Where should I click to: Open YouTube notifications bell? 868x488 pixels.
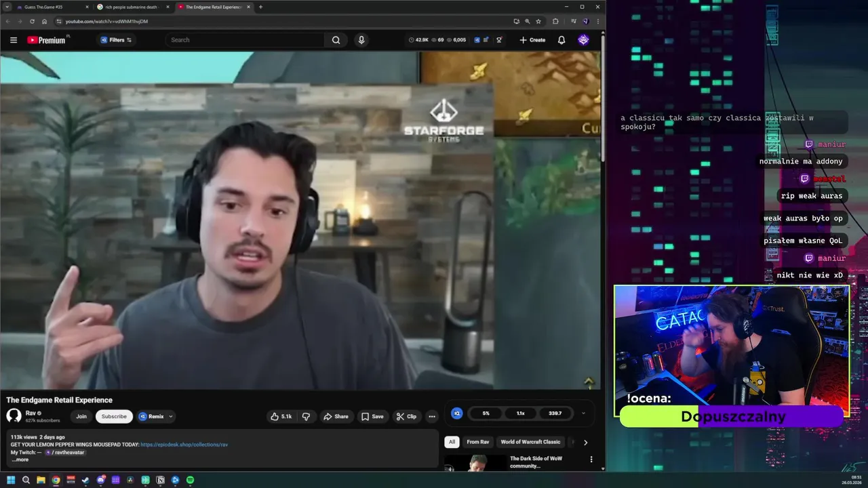pyautogui.click(x=561, y=40)
